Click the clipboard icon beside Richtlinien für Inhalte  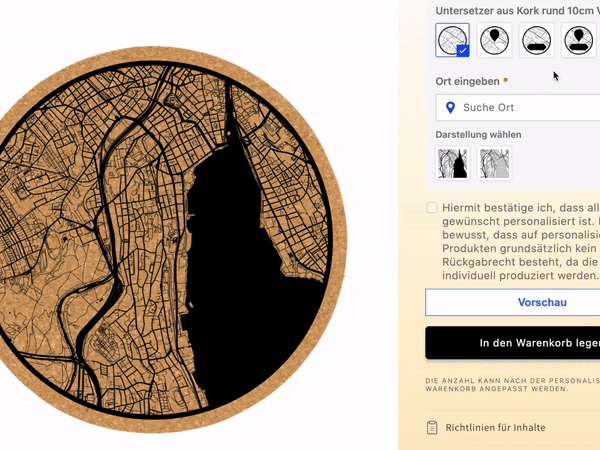pyautogui.click(x=432, y=427)
